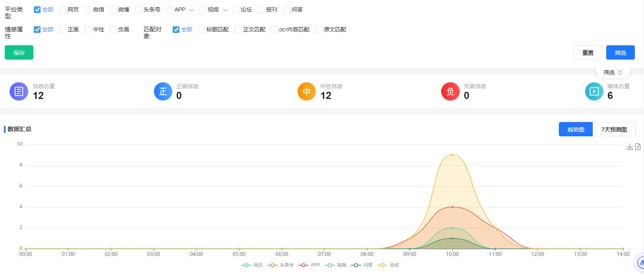Check the 头条号 platform checkbox
Screen dimensions: 644x275
click(x=138, y=10)
